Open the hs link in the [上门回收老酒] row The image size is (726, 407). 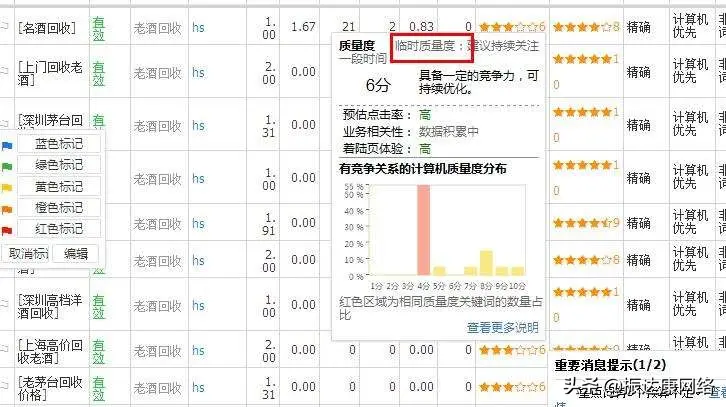click(198, 72)
